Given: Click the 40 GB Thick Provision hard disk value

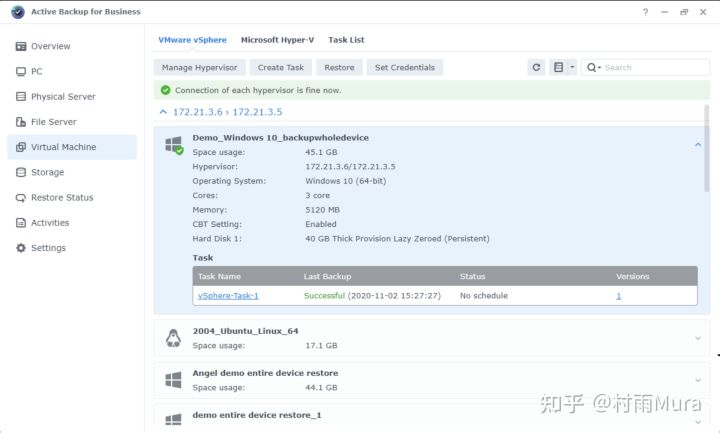Looking at the screenshot, I should tap(397, 239).
